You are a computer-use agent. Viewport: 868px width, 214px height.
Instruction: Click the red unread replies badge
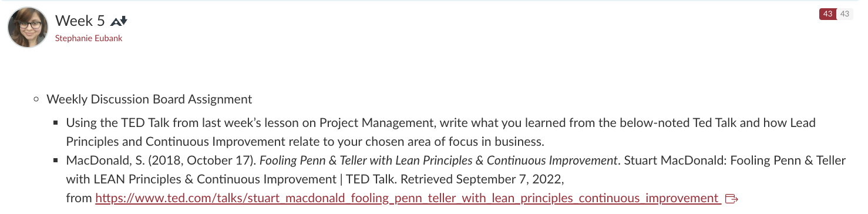click(827, 14)
